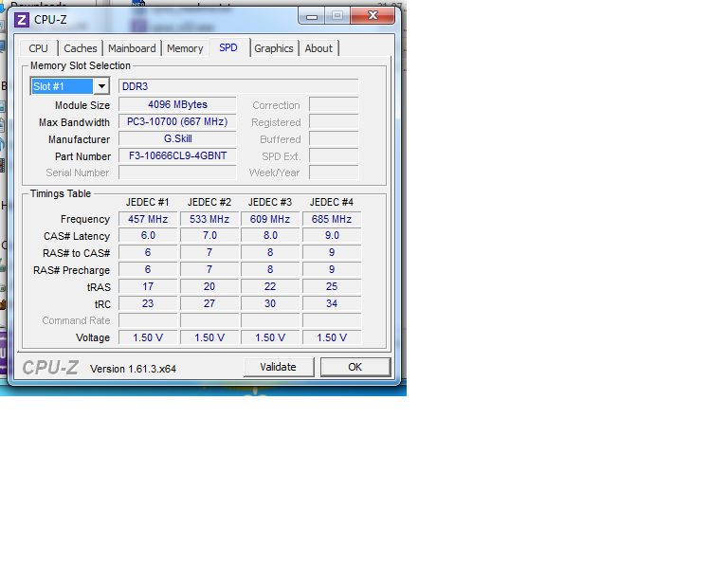
Task: Click the Version 1.61.3.x64 text
Action: click(x=134, y=369)
